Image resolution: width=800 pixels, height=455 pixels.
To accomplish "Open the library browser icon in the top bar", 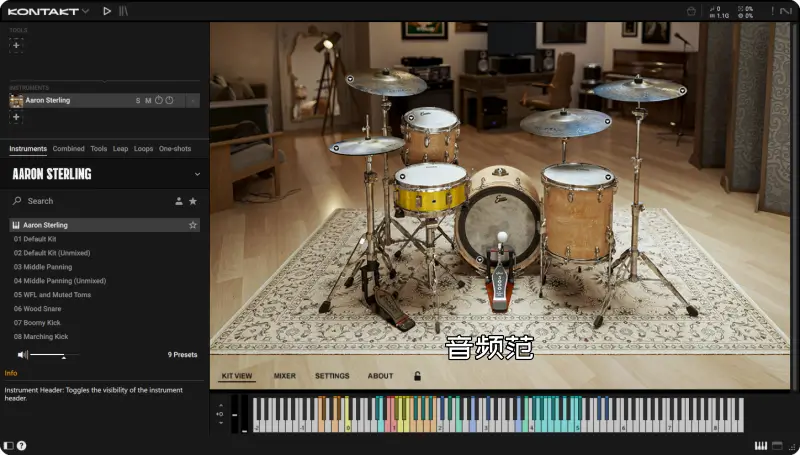I will 123,11.
